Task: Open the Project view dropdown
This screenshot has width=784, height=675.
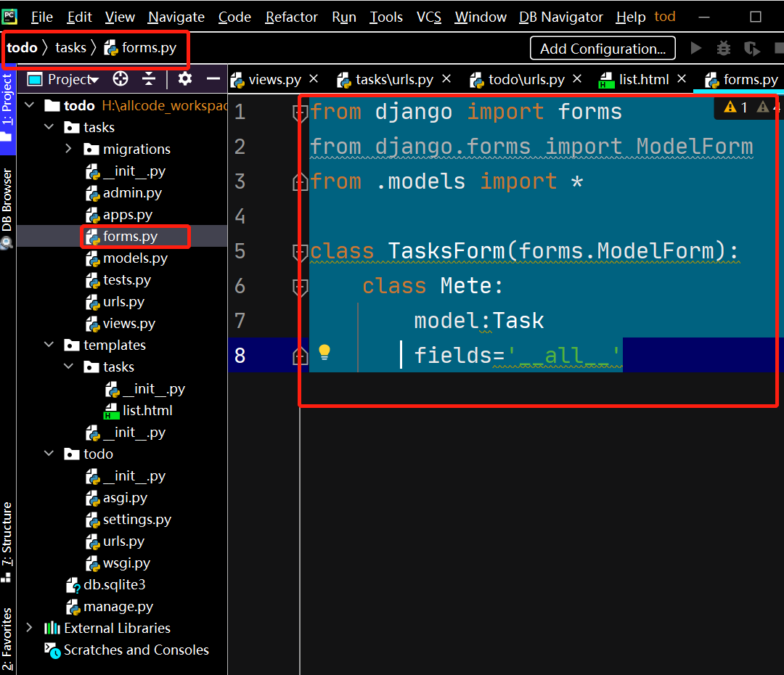Action: click(x=73, y=79)
